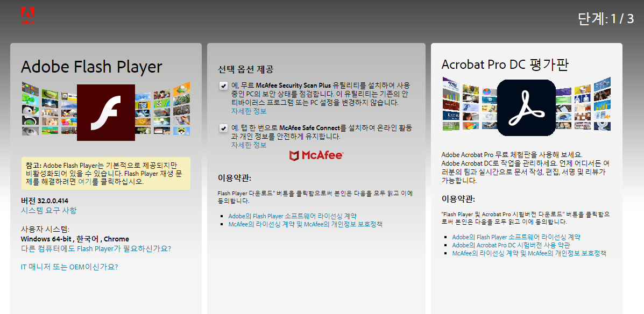Click the Windows 64-bit, 한국어, Chrome text

point(75,239)
